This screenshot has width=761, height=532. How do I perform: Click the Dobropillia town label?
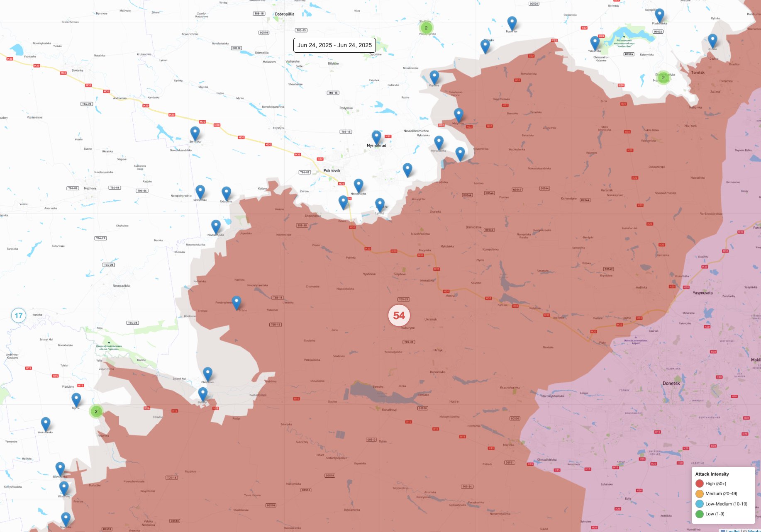click(x=285, y=14)
